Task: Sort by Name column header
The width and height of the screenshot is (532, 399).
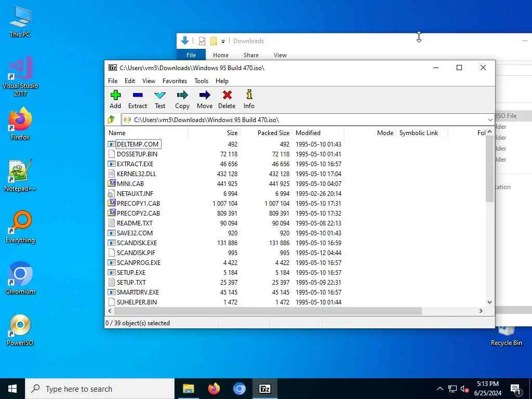Action: click(x=147, y=132)
